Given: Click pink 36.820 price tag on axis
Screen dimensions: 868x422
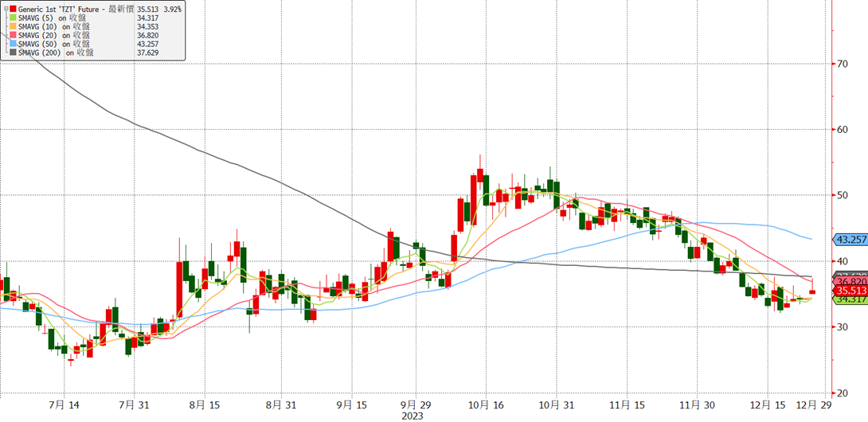Looking at the screenshot, I should pyautogui.click(x=850, y=281).
